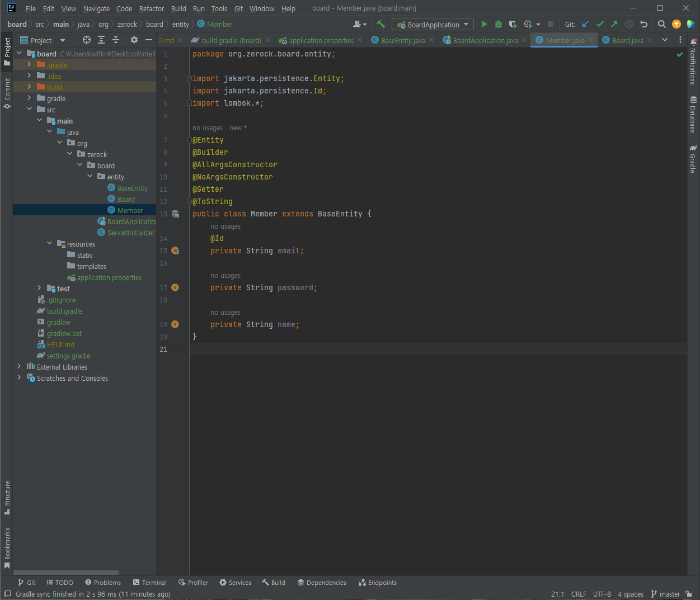Toggle tool window bars icon in status bar

(x=7, y=594)
